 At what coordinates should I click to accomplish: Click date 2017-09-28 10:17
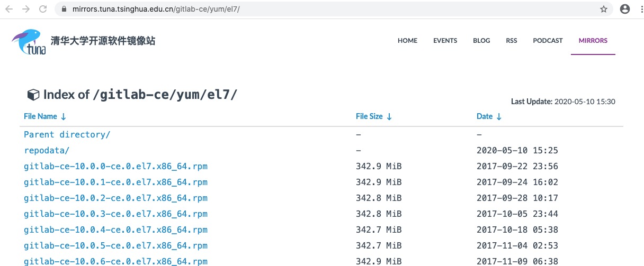(x=517, y=198)
